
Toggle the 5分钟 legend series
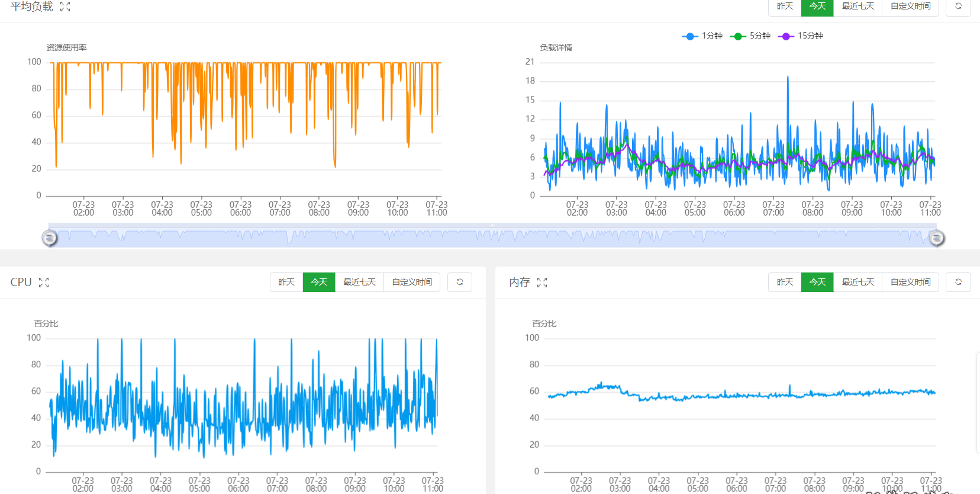coord(750,36)
